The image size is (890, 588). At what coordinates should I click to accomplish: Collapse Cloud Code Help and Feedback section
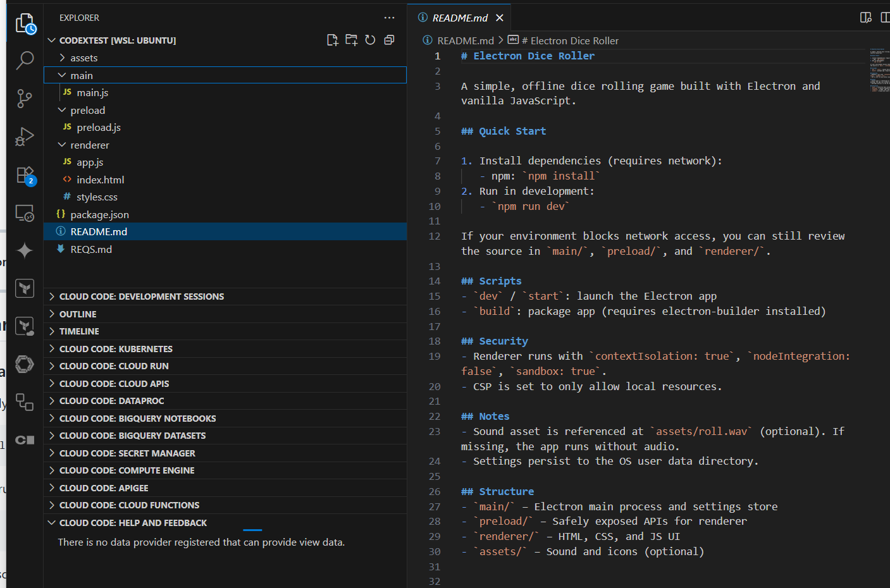tap(225, 522)
